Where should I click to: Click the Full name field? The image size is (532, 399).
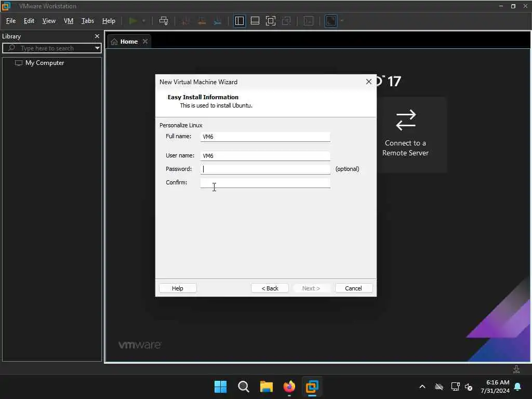(x=265, y=137)
